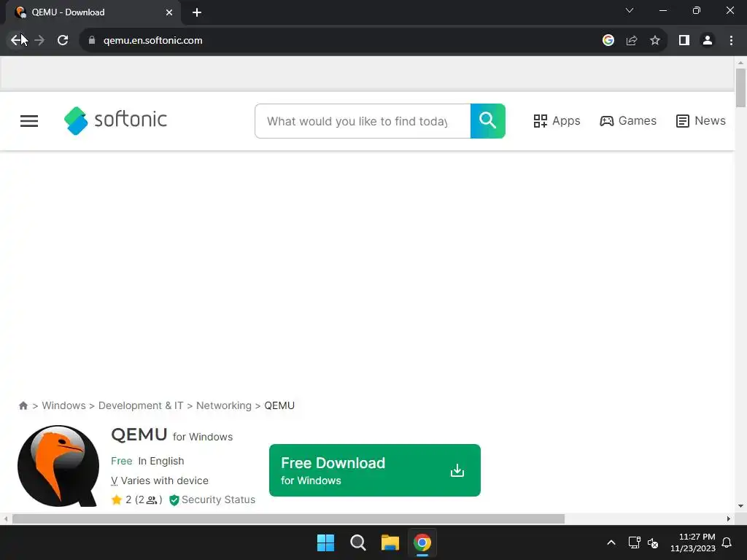Open the notifications bell

pyautogui.click(x=727, y=542)
